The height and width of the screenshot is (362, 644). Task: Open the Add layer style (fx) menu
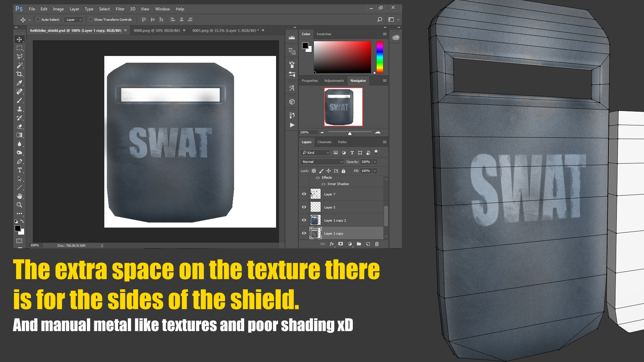[332, 244]
